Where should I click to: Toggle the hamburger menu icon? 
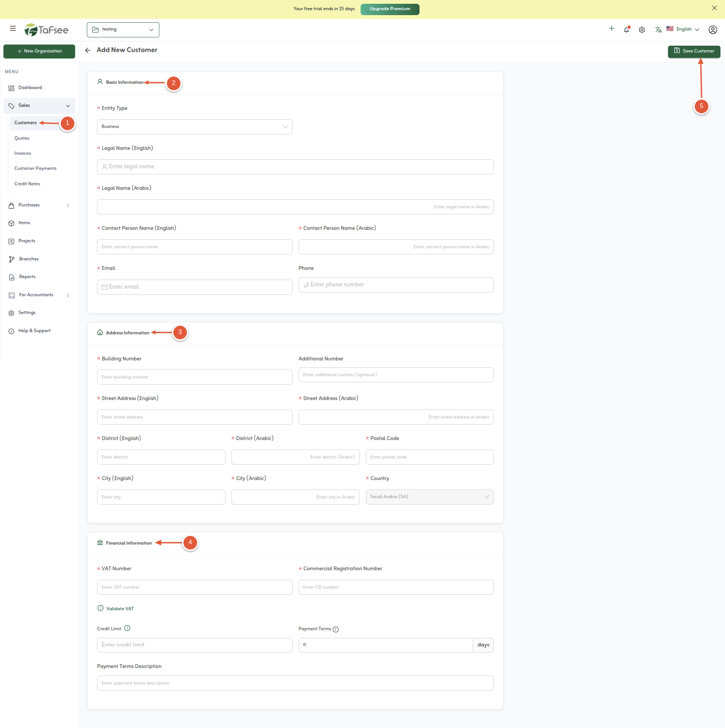point(13,29)
